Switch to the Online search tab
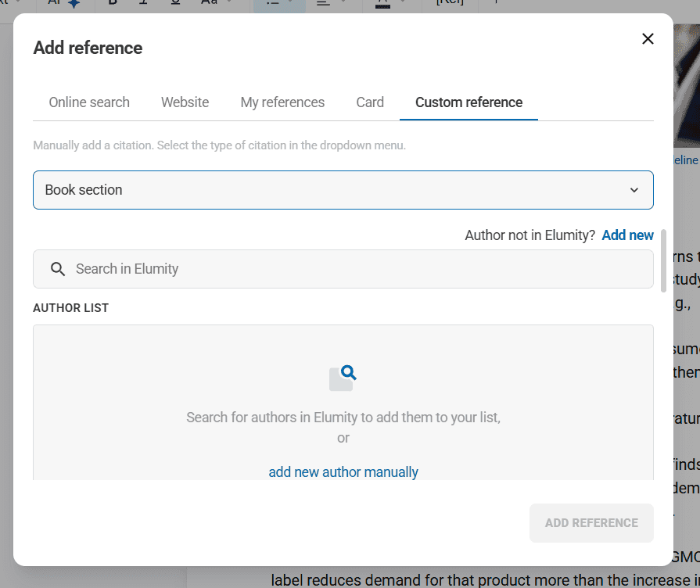This screenshot has width=700, height=588. pyautogui.click(x=89, y=102)
